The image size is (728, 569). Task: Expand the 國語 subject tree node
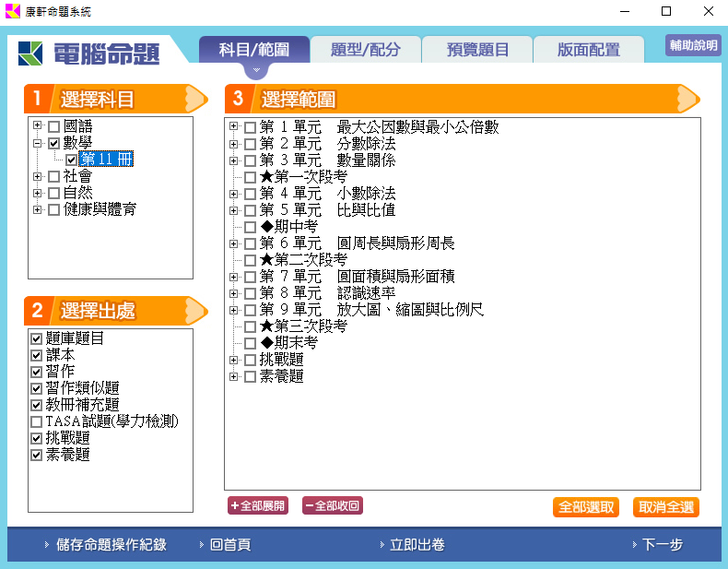coord(37,126)
